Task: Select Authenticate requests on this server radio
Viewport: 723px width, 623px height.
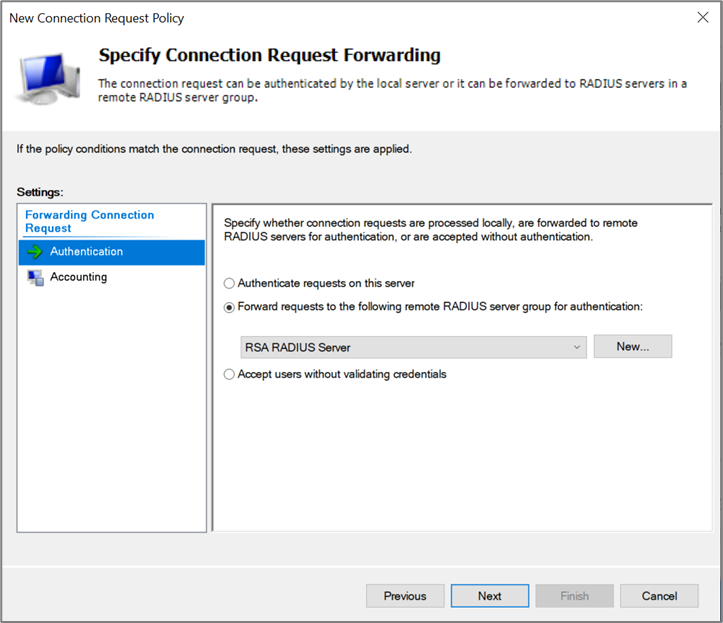Action: [x=230, y=283]
